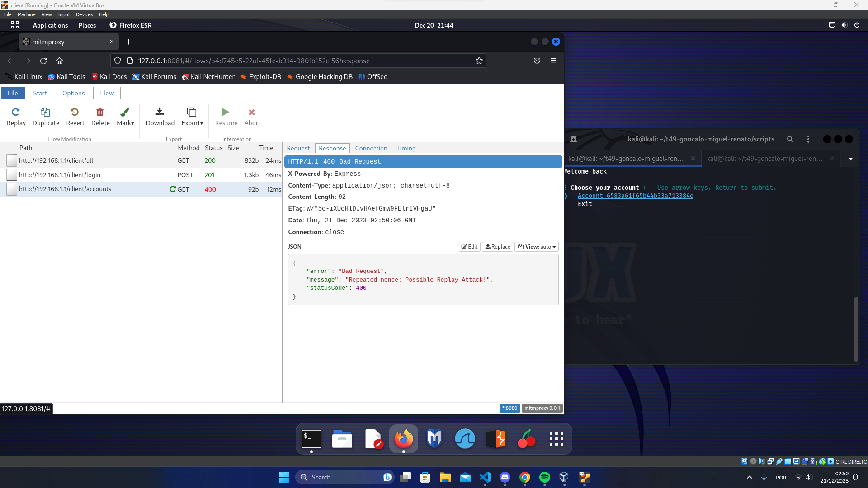This screenshot has height=488, width=868.
Task: Click the Duplicate flow icon
Action: click(46, 112)
